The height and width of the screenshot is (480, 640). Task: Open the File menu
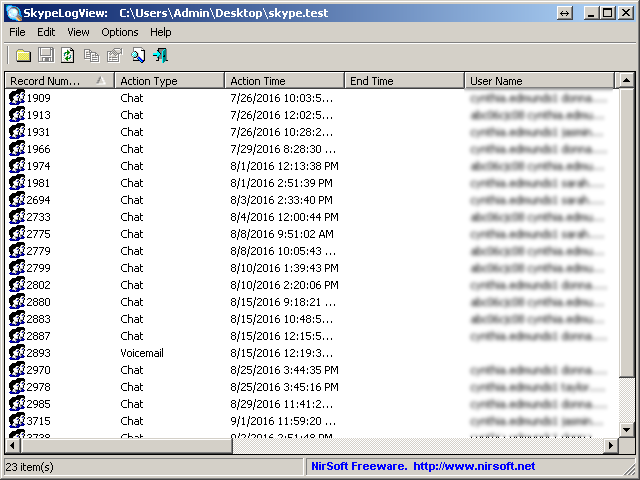pyautogui.click(x=17, y=32)
